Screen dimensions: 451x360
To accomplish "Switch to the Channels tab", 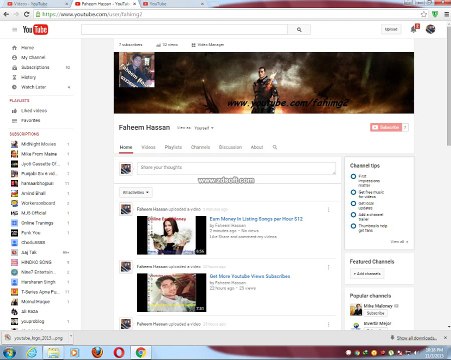I will [200, 147].
